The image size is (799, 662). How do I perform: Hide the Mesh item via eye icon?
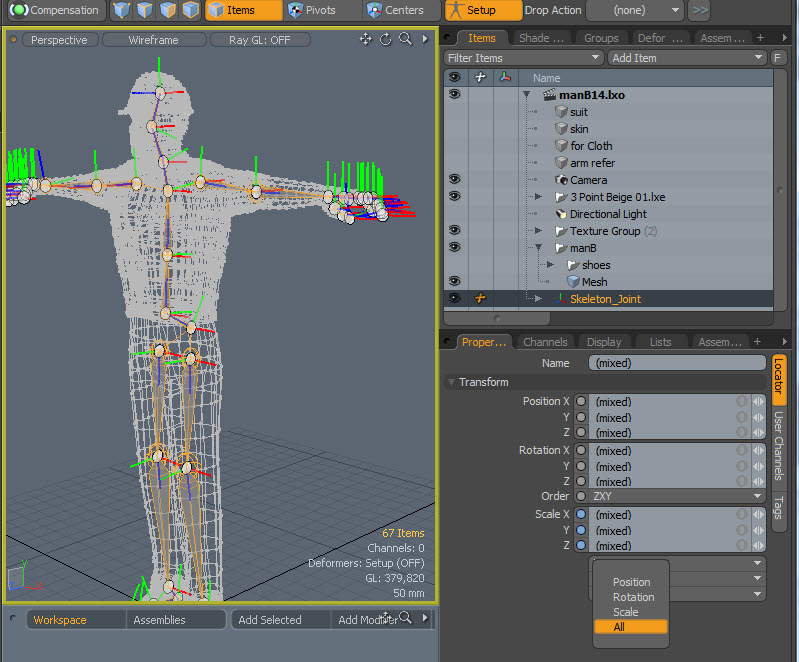click(x=454, y=282)
